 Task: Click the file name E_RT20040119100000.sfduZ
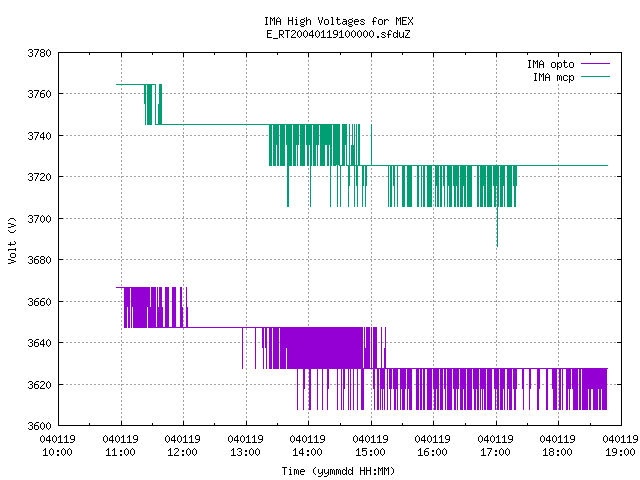tap(338, 34)
